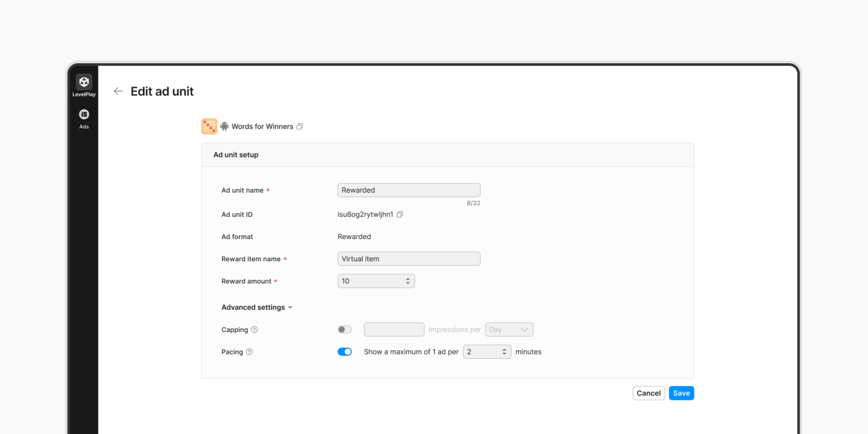868x434 pixels.
Task: Open the Day dropdown for capping
Action: [509, 329]
